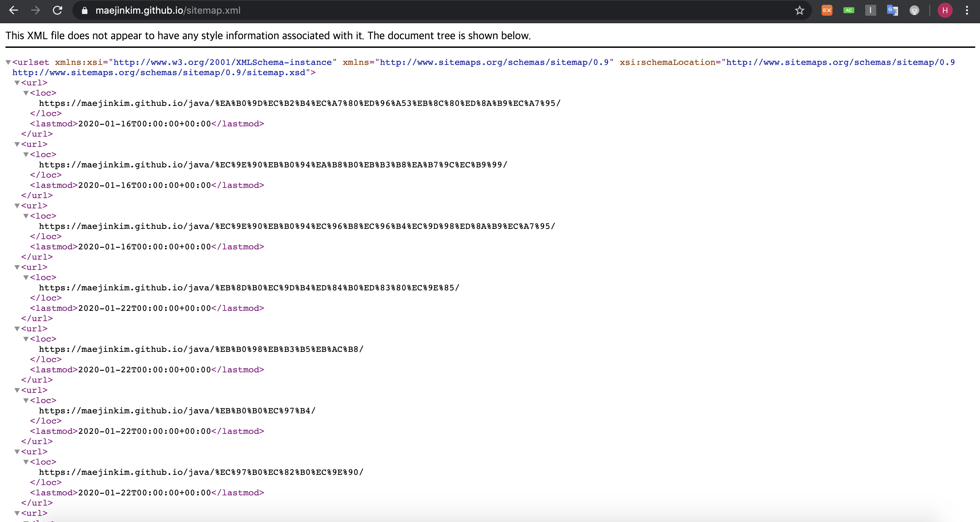Click the loc URL ending %EC%A7%80%ED%96%A53%EB%8C%80%ED%8A%B9%EC%A7%95/
The image size is (980, 522).
[300, 103]
